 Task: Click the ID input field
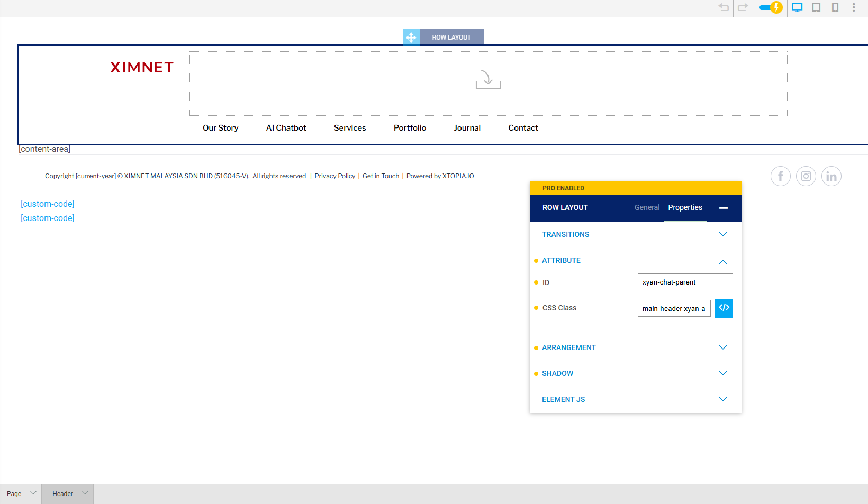pyautogui.click(x=685, y=282)
